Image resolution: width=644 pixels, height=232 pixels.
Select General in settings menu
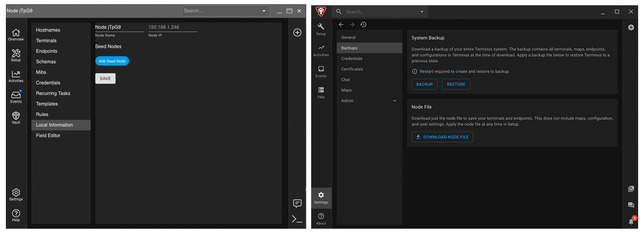(370, 37)
